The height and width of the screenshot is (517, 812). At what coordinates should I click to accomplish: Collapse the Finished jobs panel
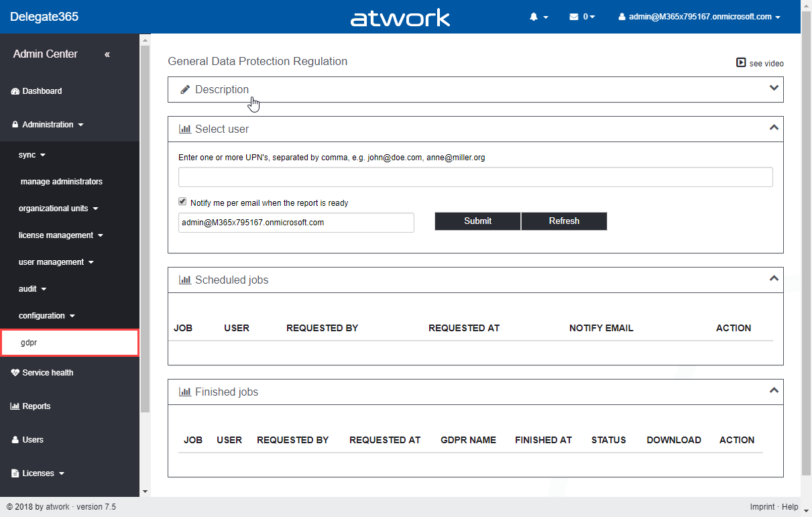(x=774, y=390)
